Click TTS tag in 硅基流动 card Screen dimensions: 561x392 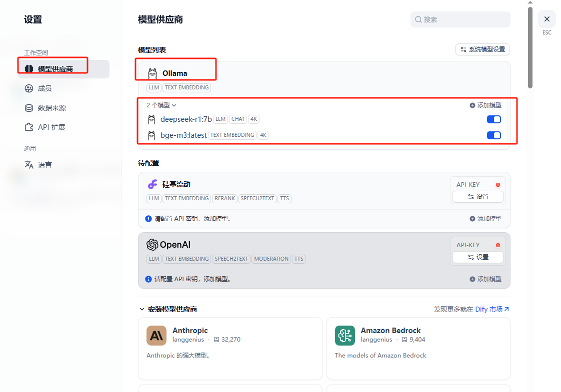click(284, 198)
